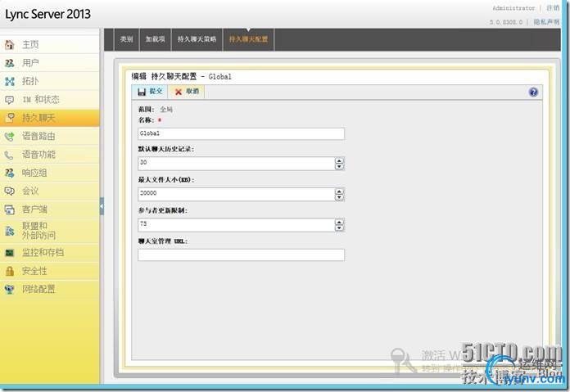The width and height of the screenshot is (570, 392).
Task: Click the red X cancel icon
Action: [x=179, y=92]
